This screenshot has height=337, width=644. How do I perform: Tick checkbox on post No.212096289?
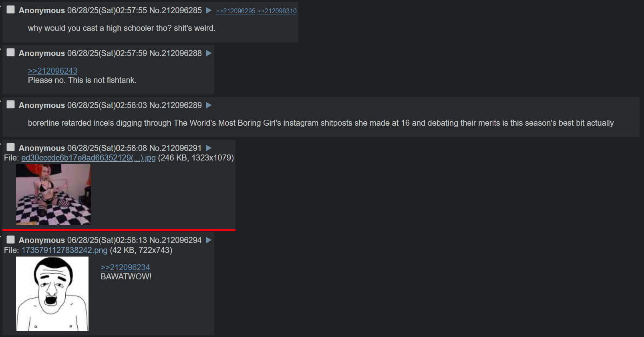tap(11, 104)
